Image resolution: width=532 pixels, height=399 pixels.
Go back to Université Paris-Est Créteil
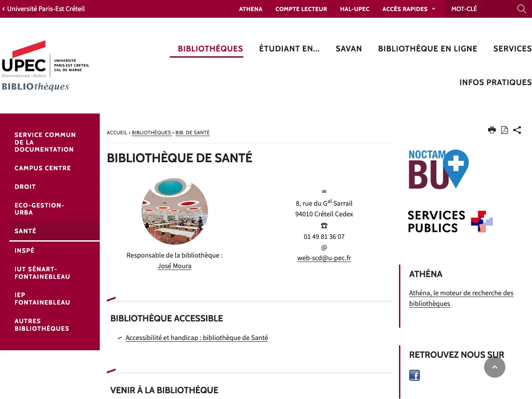tap(43, 9)
